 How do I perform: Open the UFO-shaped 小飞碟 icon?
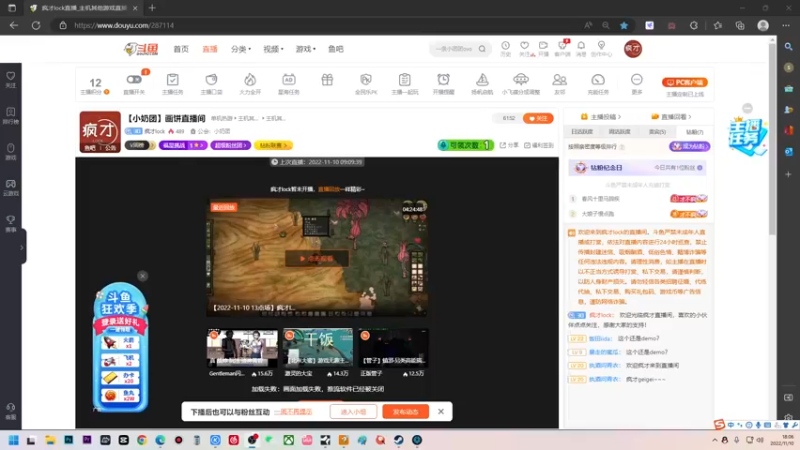(x=521, y=79)
